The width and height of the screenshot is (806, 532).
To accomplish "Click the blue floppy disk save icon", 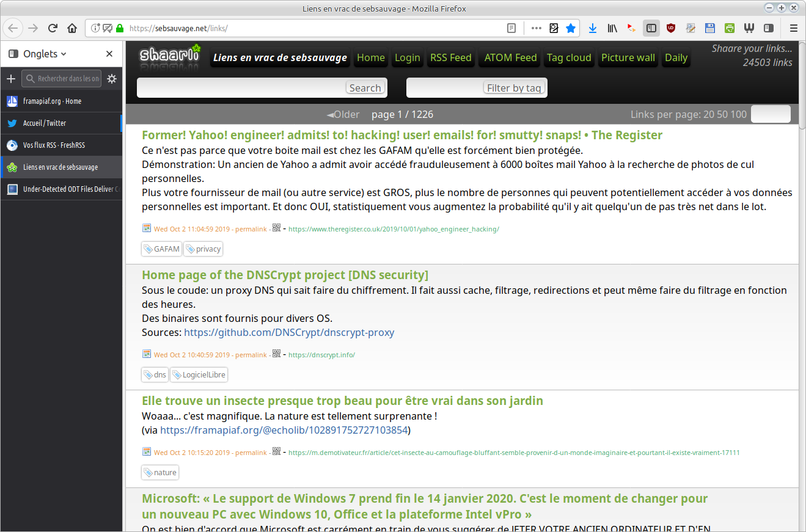I will 710,28.
